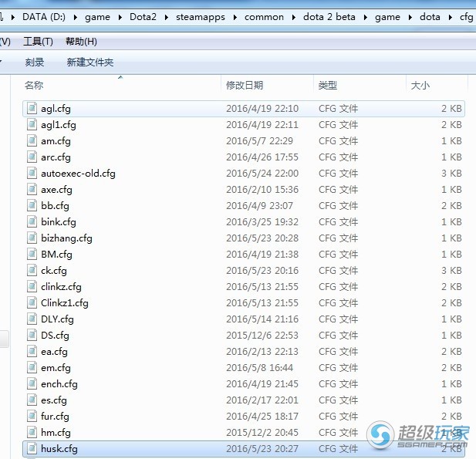This screenshot has height=459, width=476.
Task: Click the date 2016/5/24 22:00
Action: click(262, 173)
